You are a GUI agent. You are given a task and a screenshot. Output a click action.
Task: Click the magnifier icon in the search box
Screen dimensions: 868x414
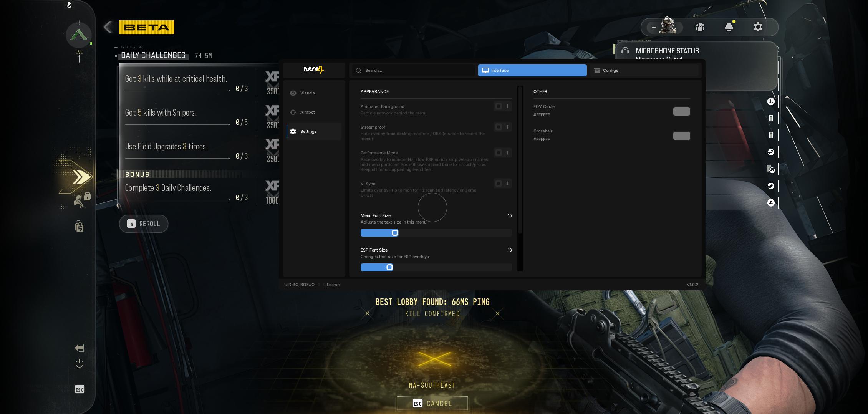(x=358, y=70)
